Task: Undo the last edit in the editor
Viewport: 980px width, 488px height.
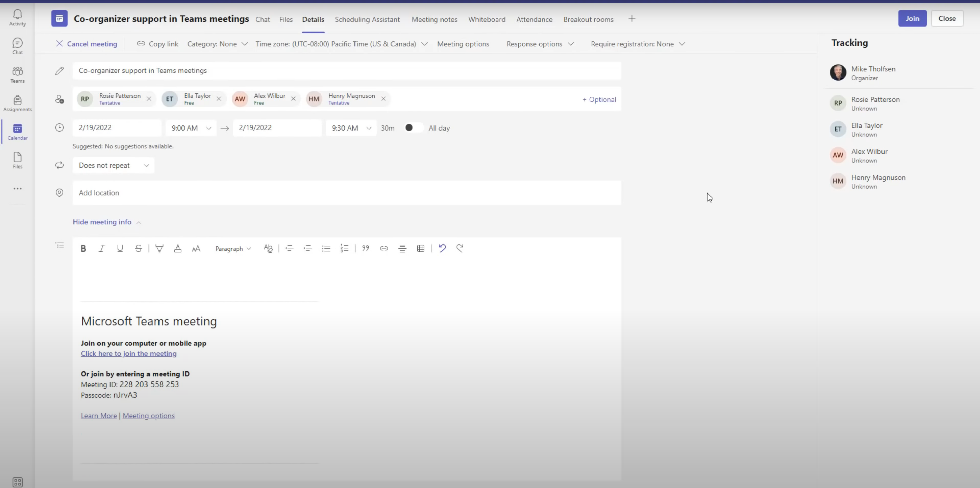Action: click(442, 248)
